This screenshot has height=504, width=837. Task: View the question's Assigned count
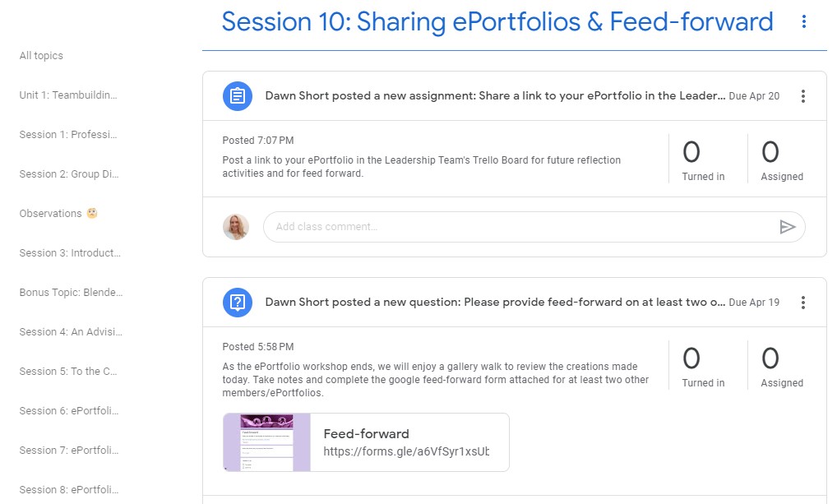781,366
